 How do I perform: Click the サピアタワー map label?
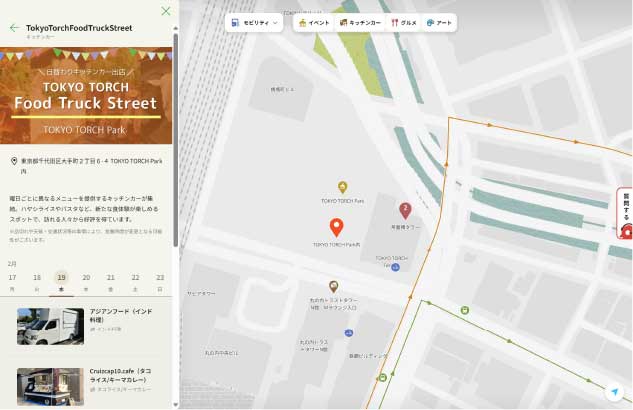coord(201,293)
